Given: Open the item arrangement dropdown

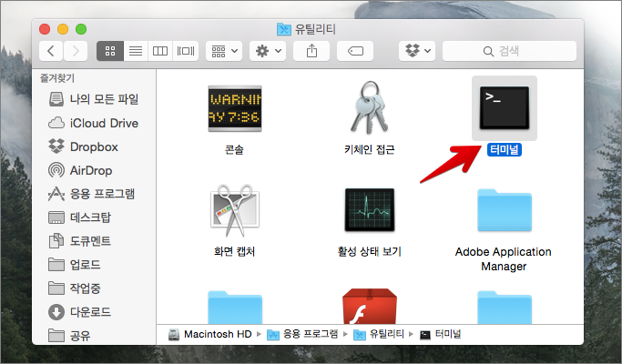Looking at the screenshot, I should tap(224, 51).
